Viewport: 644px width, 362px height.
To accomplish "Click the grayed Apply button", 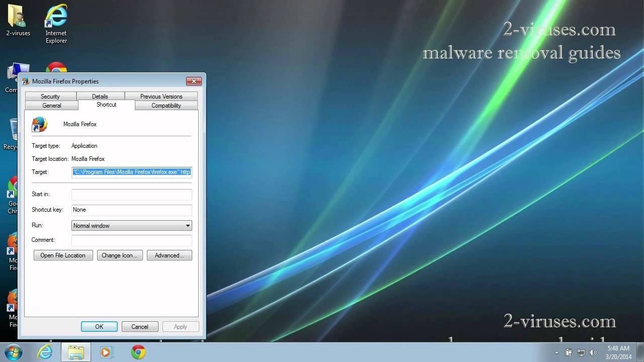I will point(180,327).
